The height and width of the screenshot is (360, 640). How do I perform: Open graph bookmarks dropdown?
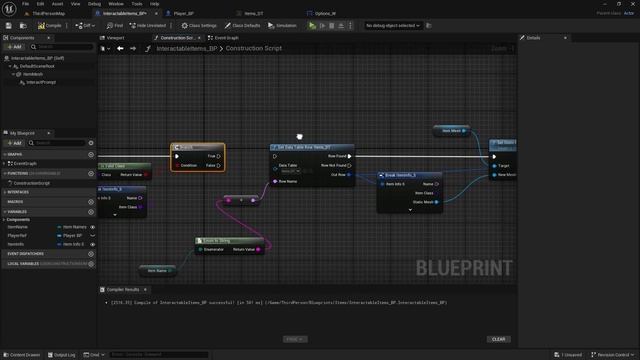pos(105,49)
